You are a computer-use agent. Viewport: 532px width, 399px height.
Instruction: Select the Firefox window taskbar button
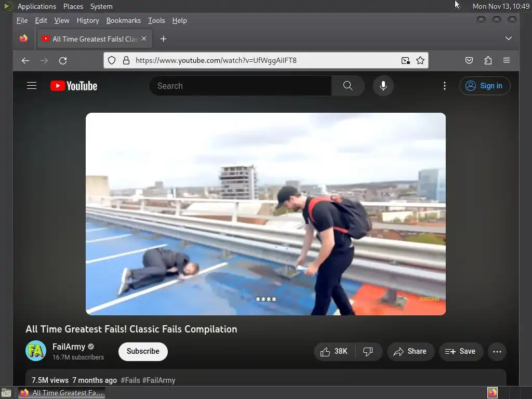pyautogui.click(x=61, y=393)
